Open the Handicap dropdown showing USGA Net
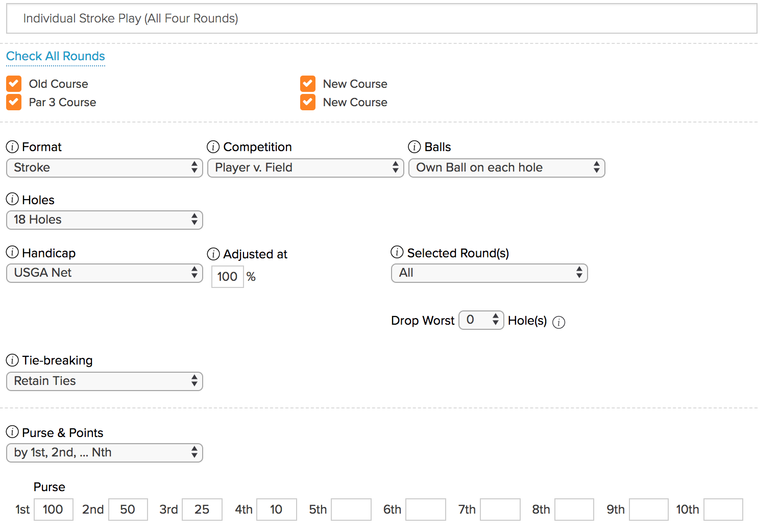Image resolution: width=779 pixels, height=532 pixels. point(105,273)
